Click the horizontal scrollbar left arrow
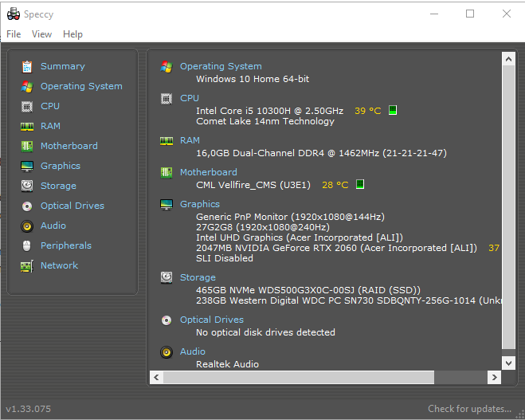525x420 pixels. [x=156, y=378]
